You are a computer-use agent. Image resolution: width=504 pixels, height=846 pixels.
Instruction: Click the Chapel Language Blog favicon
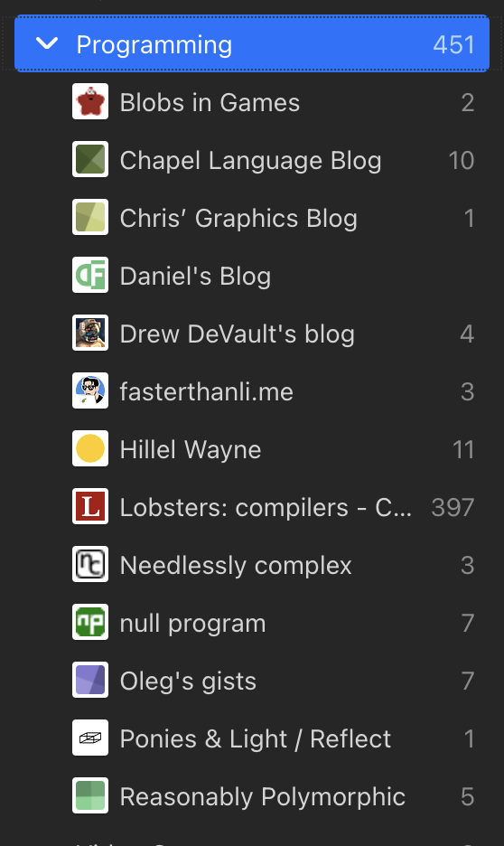coord(90,159)
